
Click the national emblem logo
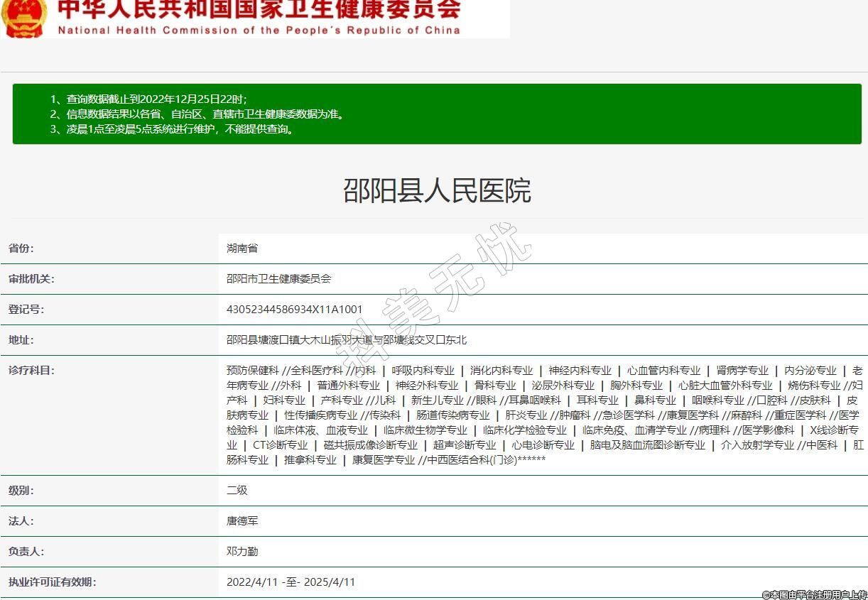coord(25,17)
